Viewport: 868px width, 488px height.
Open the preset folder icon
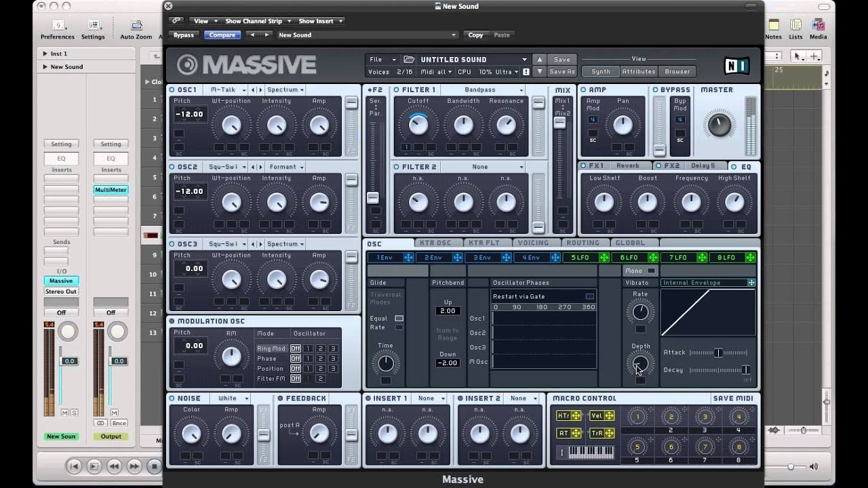click(409, 60)
